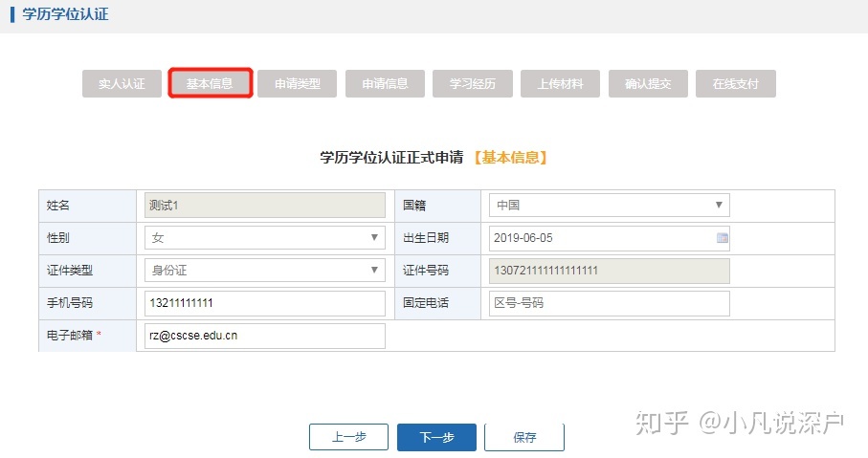This screenshot has height=458, width=868.
Task: Focus the 姓名 field containing 测试1
Action: (x=264, y=206)
